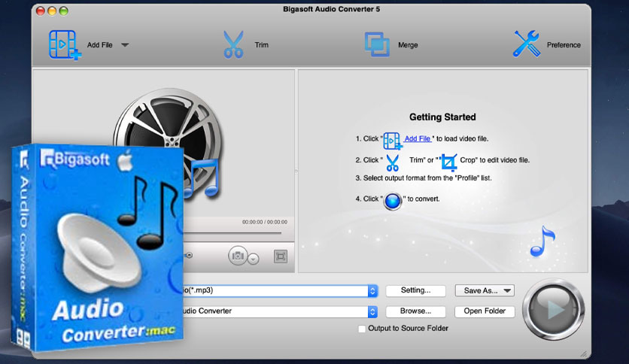Start conversion with the large round play button
The width and height of the screenshot is (629, 364).
[554, 310]
